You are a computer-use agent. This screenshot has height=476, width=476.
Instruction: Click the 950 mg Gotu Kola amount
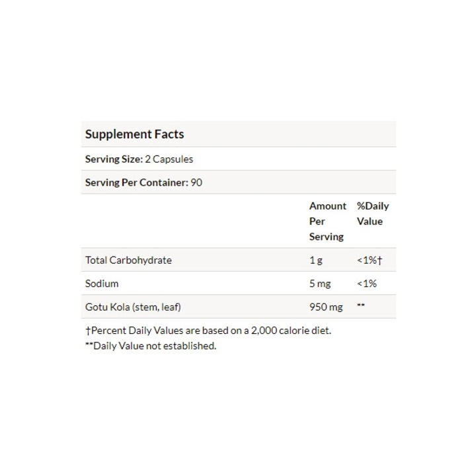coord(326,307)
